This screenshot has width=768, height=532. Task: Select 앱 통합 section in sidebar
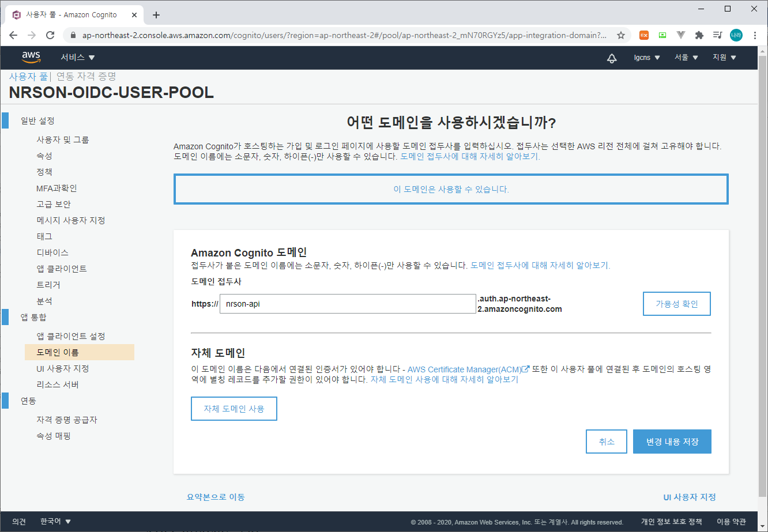tap(33, 317)
